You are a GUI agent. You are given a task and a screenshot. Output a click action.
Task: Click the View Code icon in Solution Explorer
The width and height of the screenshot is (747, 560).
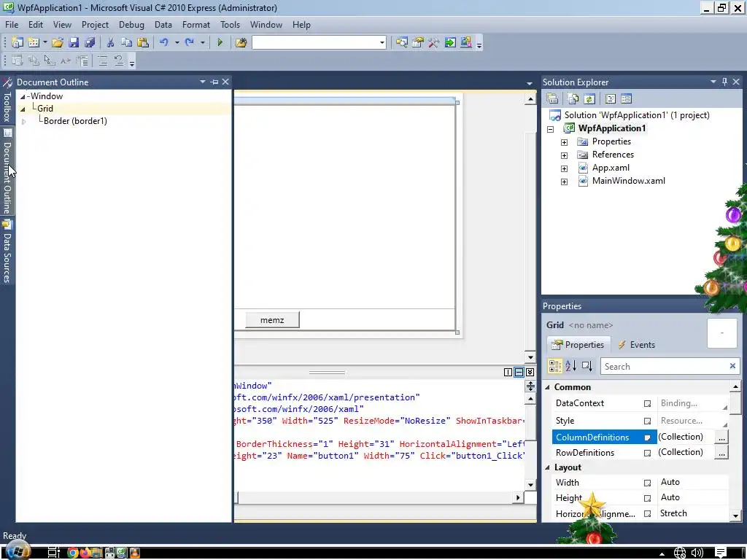coord(611,98)
